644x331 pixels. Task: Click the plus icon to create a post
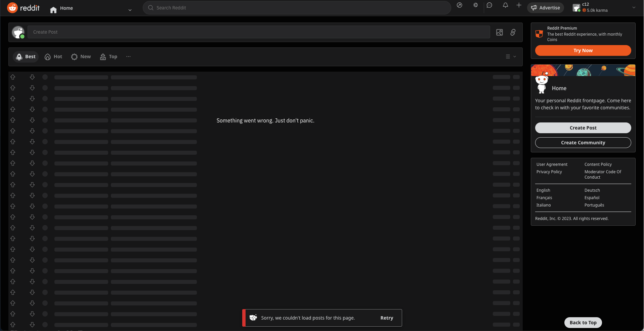(x=519, y=5)
